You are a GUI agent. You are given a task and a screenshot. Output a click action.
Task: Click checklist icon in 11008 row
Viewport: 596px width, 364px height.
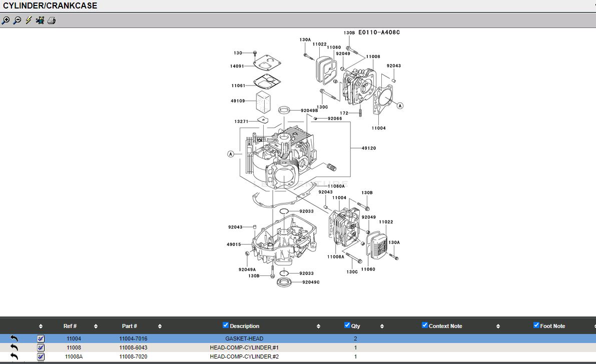[41, 347]
